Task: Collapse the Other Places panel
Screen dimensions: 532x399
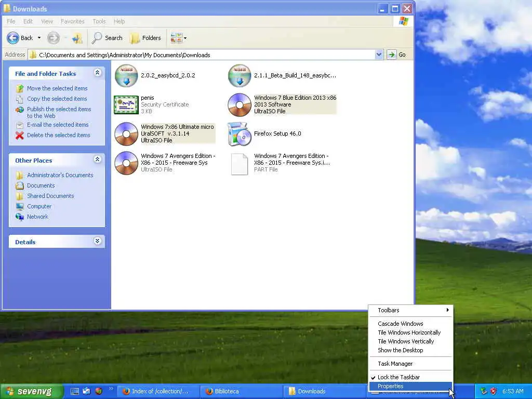Action: (97, 159)
